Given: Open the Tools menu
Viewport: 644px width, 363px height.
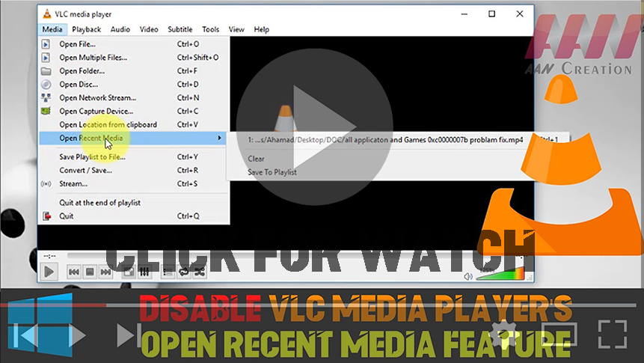Looking at the screenshot, I should [x=210, y=29].
